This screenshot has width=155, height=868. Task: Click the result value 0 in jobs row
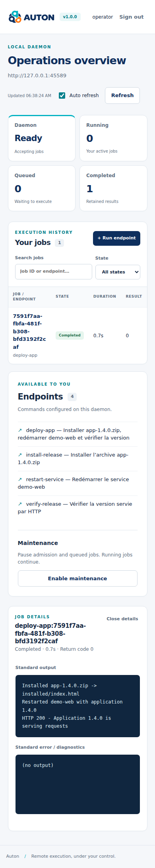[x=127, y=336]
